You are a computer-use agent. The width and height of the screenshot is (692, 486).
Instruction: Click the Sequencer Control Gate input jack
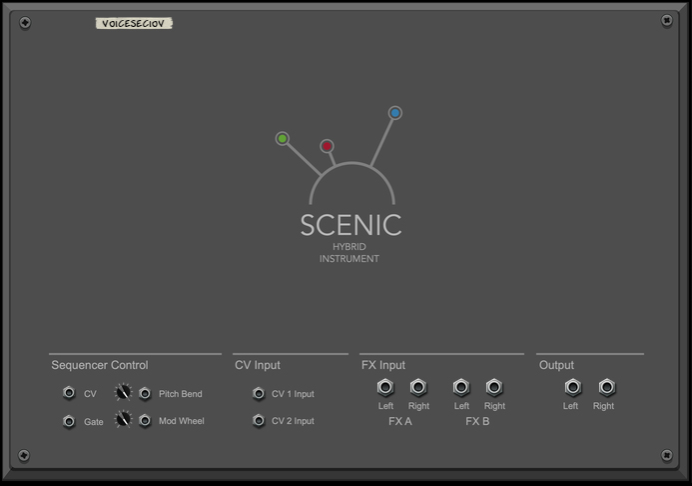[x=69, y=422]
